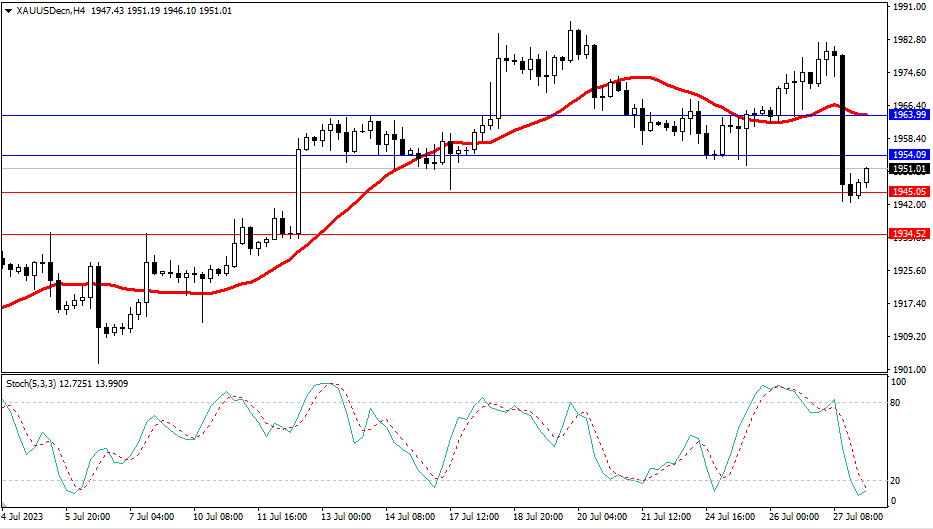Select the red 1934.52 price label
Screen dimensions: 933x529
[909, 234]
